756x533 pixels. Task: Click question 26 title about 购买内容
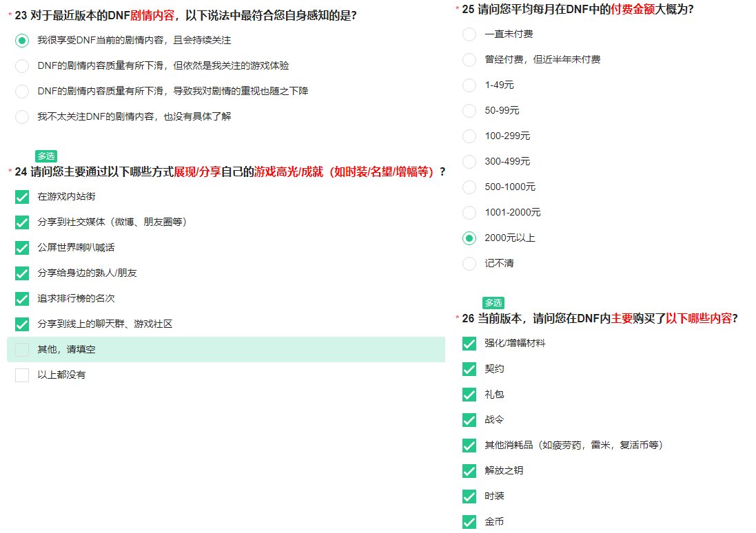click(x=600, y=319)
